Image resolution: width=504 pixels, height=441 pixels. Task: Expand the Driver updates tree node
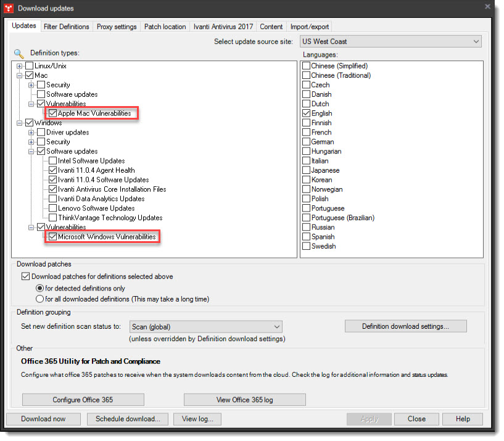coord(30,132)
